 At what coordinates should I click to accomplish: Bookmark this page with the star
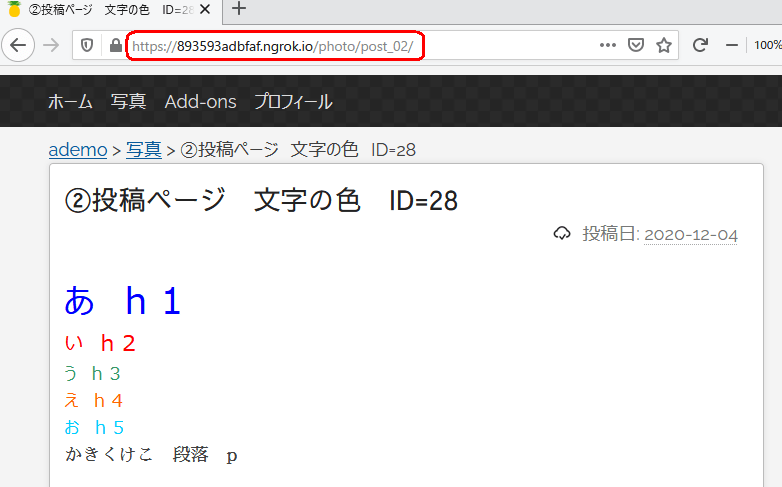[x=664, y=45]
